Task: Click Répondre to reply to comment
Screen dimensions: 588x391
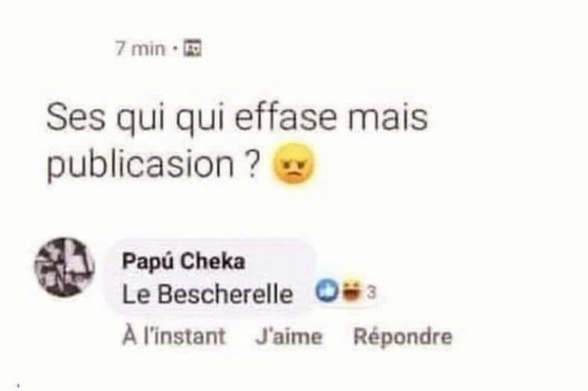Action: click(403, 336)
